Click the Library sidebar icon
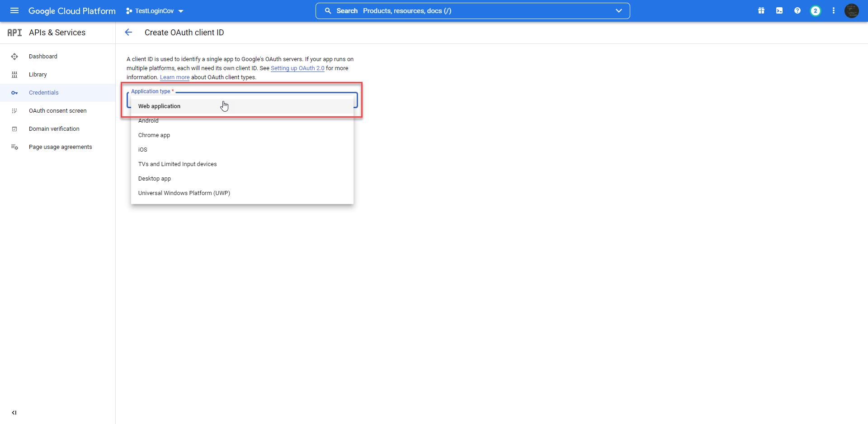Viewport: 868px width, 424px height. tap(14, 75)
